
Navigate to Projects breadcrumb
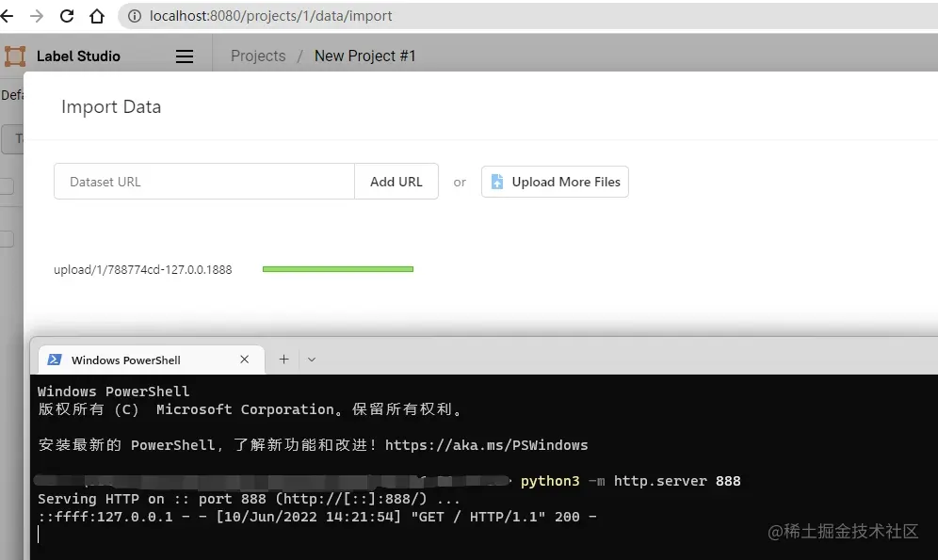258,56
